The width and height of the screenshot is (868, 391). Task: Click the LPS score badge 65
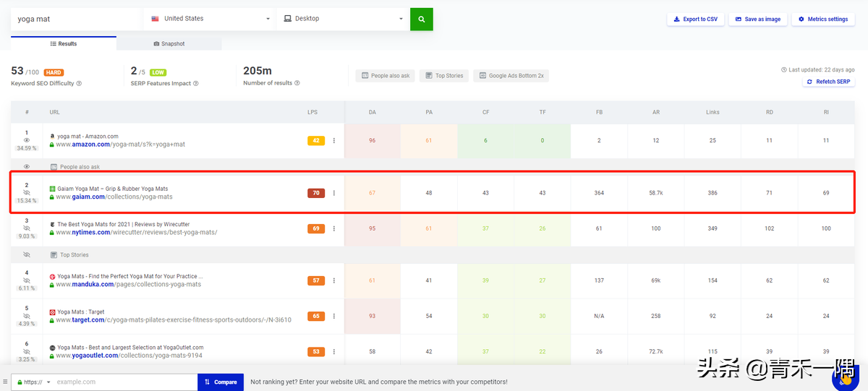pos(316,316)
